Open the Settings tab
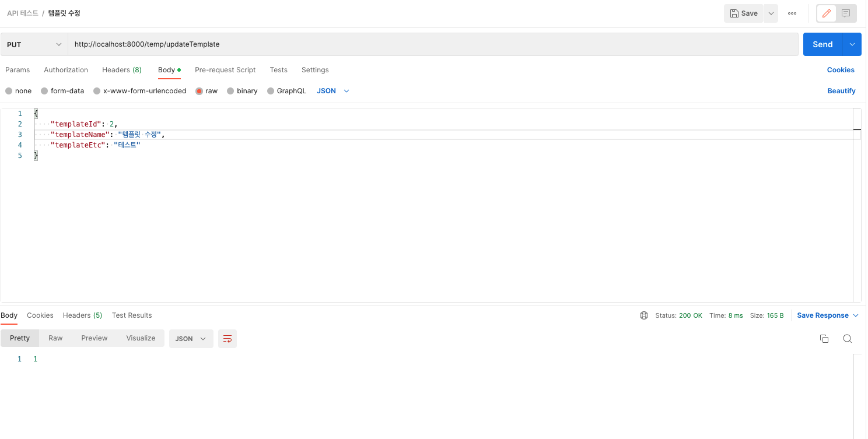This screenshot has width=868, height=439. [315, 70]
